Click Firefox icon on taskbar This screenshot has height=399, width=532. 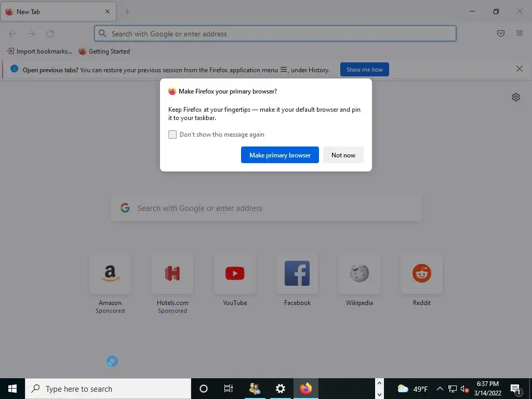tap(305, 389)
